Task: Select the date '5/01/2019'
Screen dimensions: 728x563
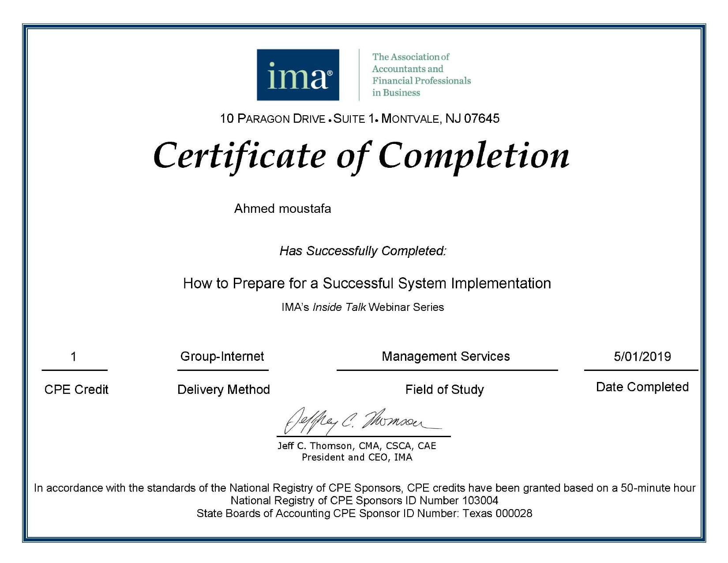Action: coord(642,356)
